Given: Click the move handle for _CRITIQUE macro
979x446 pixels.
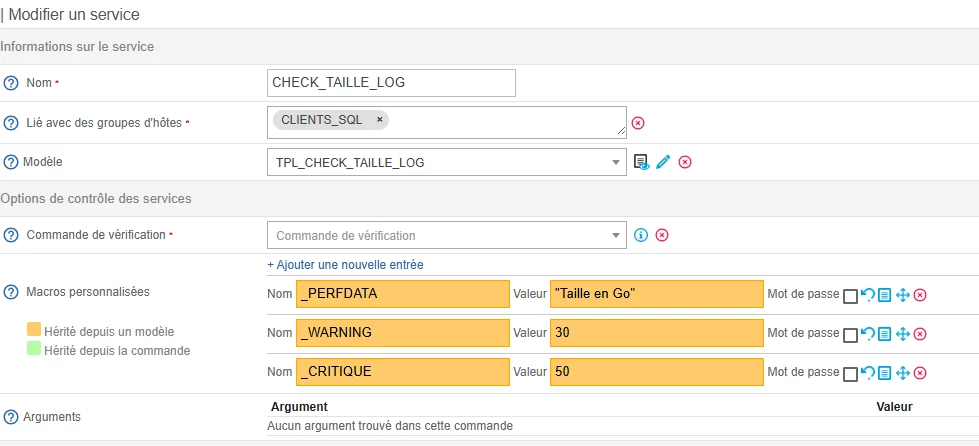Looking at the screenshot, I should 902,372.
